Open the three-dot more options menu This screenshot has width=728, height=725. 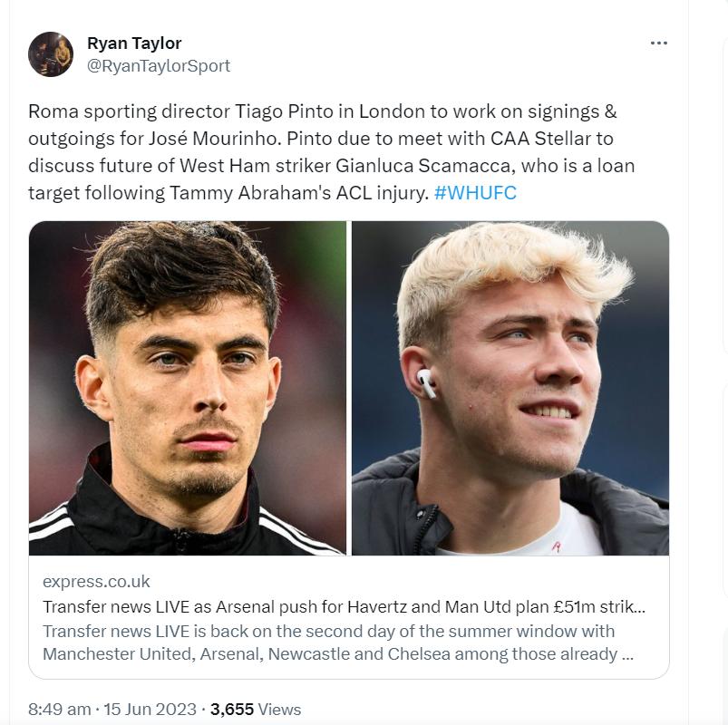pyautogui.click(x=658, y=43)
